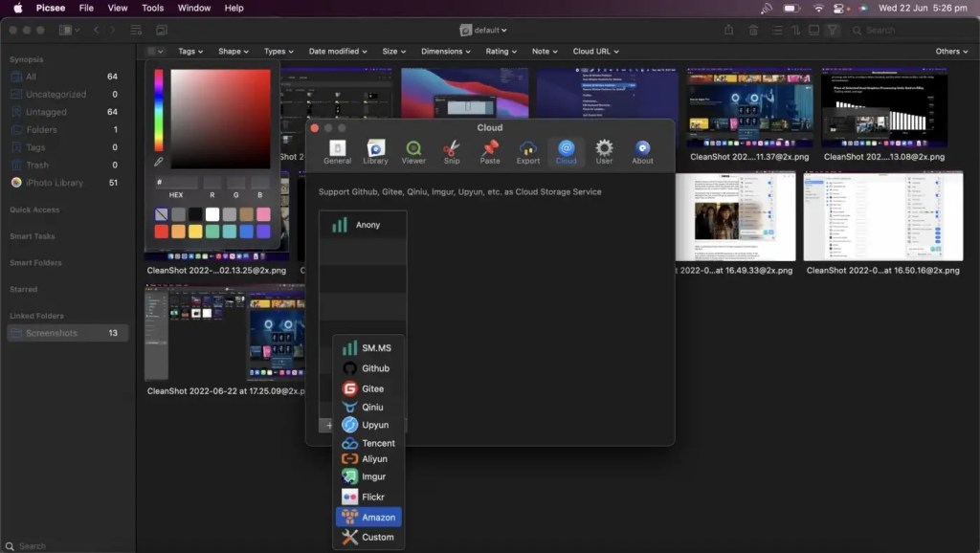Choose Upyun cloud service
980x553 pixels.
coord(368,425)
